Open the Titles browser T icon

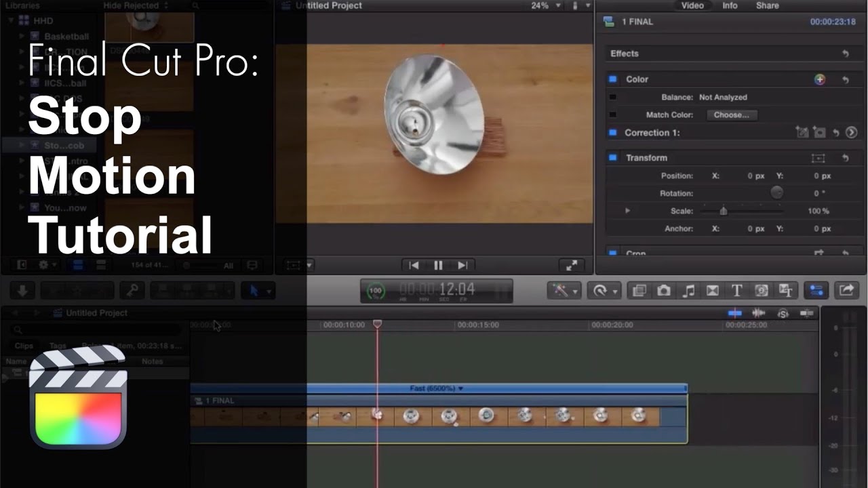(736, 291)
